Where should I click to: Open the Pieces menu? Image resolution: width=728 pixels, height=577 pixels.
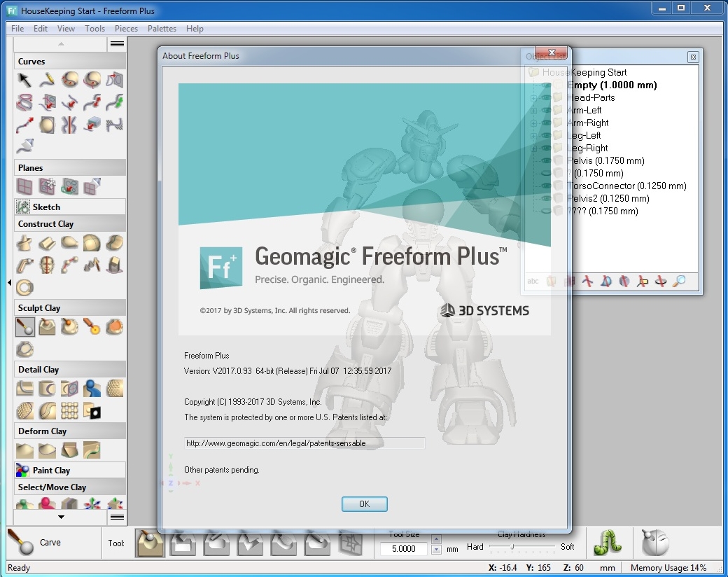(x=126, y=28)
